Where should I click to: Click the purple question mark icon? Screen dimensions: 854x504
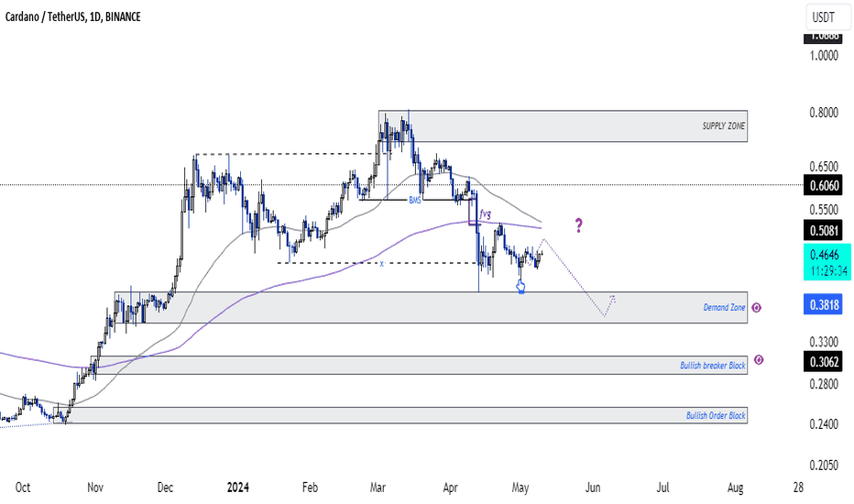pos(578,225)
